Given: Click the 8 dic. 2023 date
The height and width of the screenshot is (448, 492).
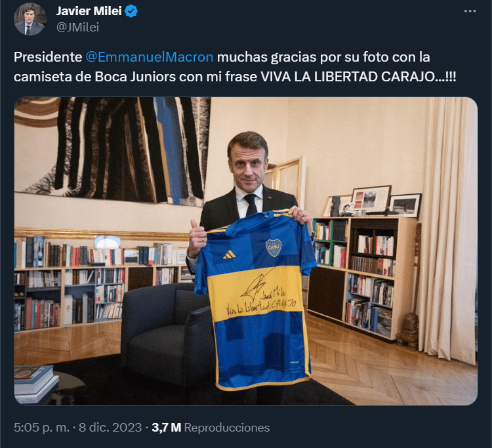Looking at the screenshot, I should coord(110,428).
